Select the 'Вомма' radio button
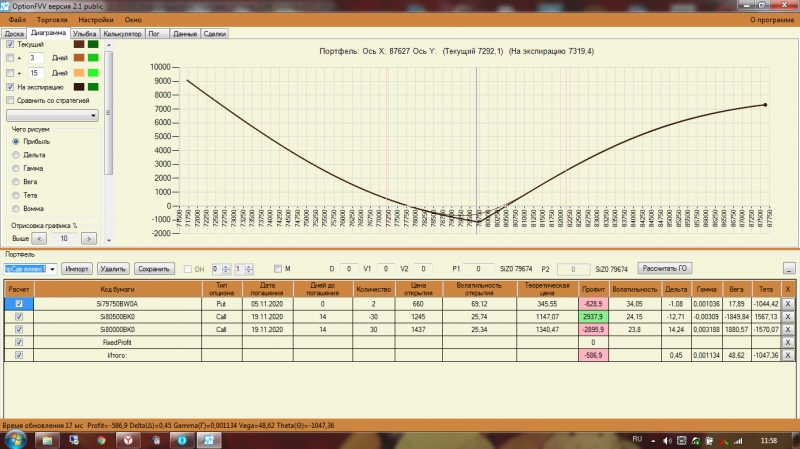This screenshot has width=800, height=449. pyautogui.click(x=16, y=209)
